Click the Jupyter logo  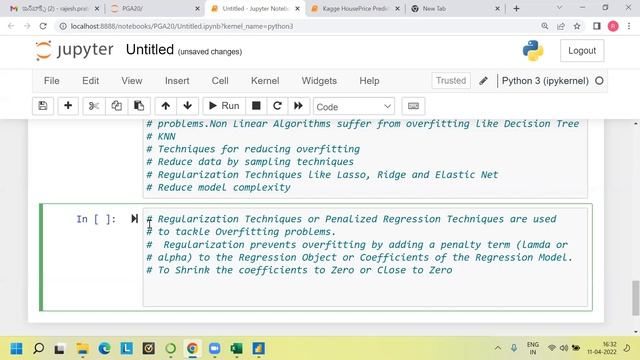pyautogui.click(x=74, y=50)
